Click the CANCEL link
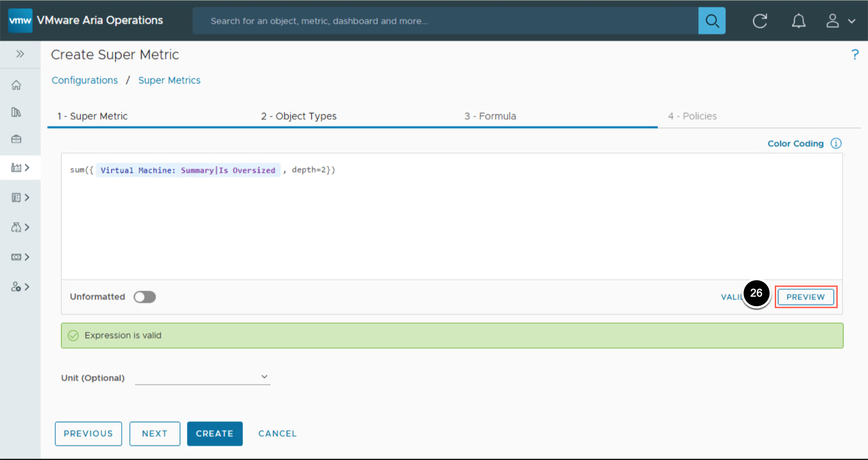868x460 pixels. (277, 433)
